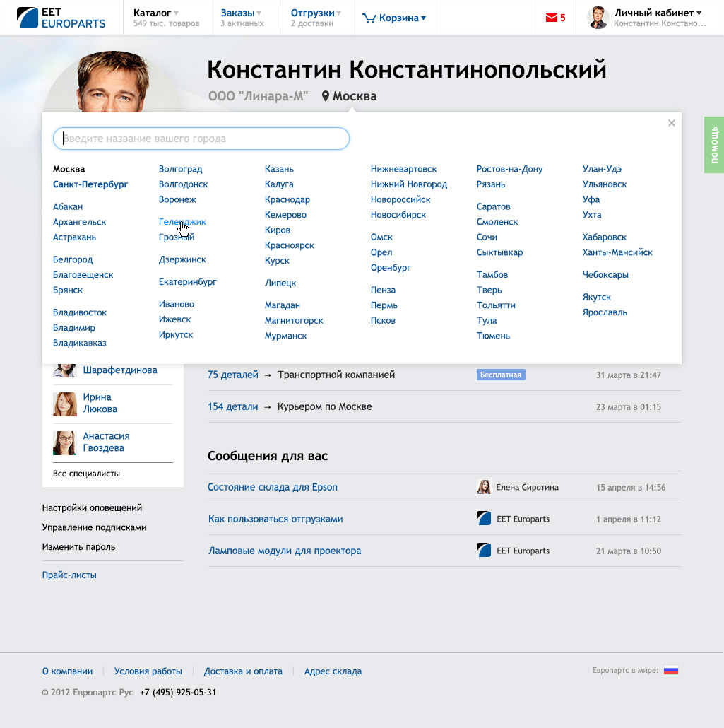Click Елена Сиротина's sender avatar
Screen dimensions: 724x728
click(484, 487)
